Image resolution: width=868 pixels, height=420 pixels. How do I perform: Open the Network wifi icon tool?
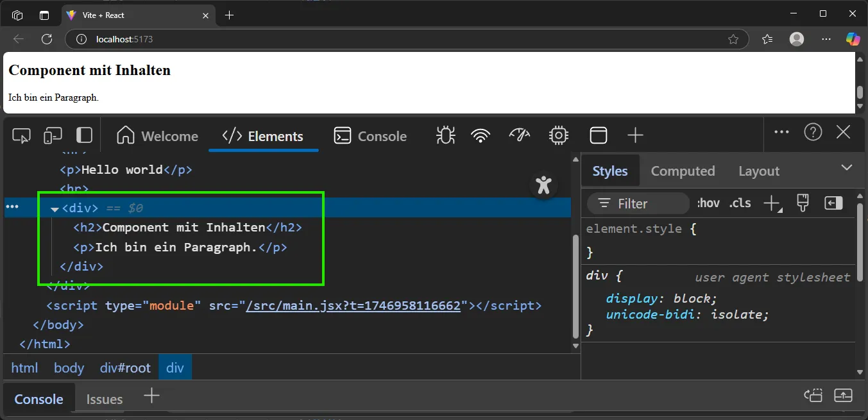[x=481, y=135]
